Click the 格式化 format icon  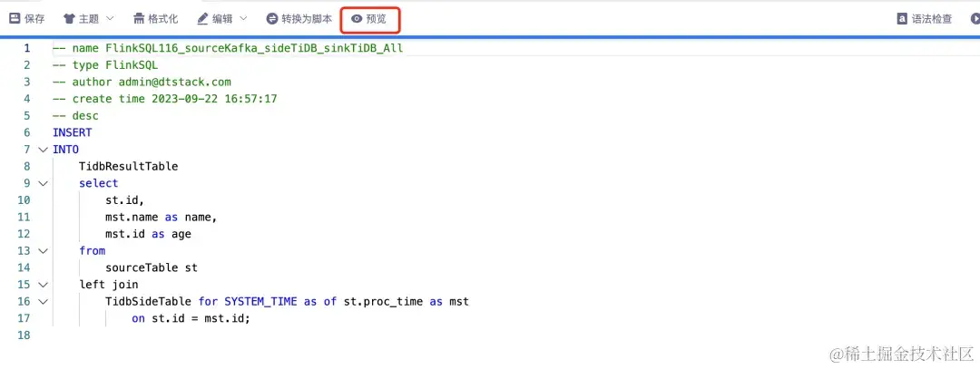tap(139, 19)
